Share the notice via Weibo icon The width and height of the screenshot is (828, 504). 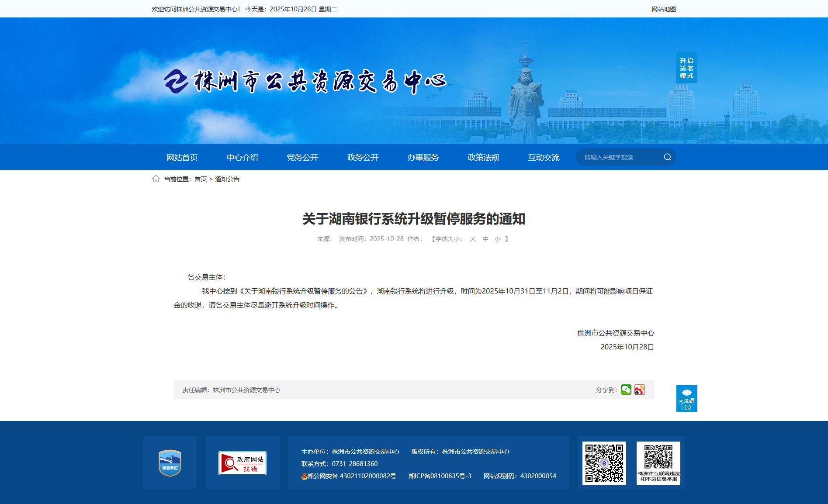pyautogui.click(x=640, y=390)
